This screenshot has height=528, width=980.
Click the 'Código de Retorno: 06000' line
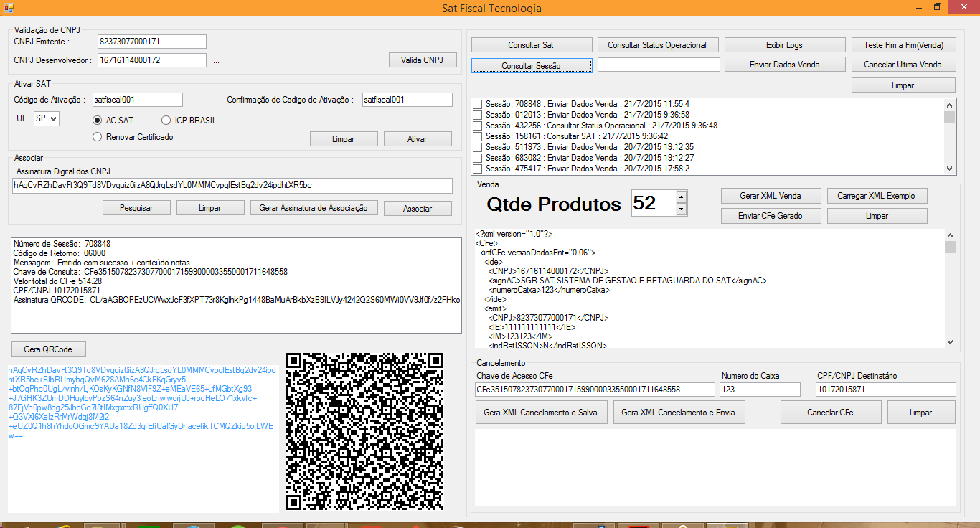click(x=60, y=253)
